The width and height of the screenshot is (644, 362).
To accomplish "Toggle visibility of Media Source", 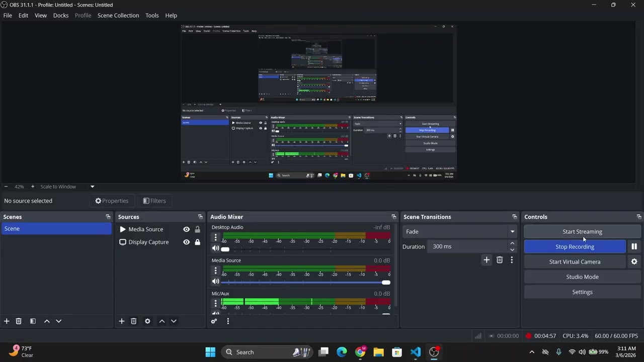I will 186,229.
